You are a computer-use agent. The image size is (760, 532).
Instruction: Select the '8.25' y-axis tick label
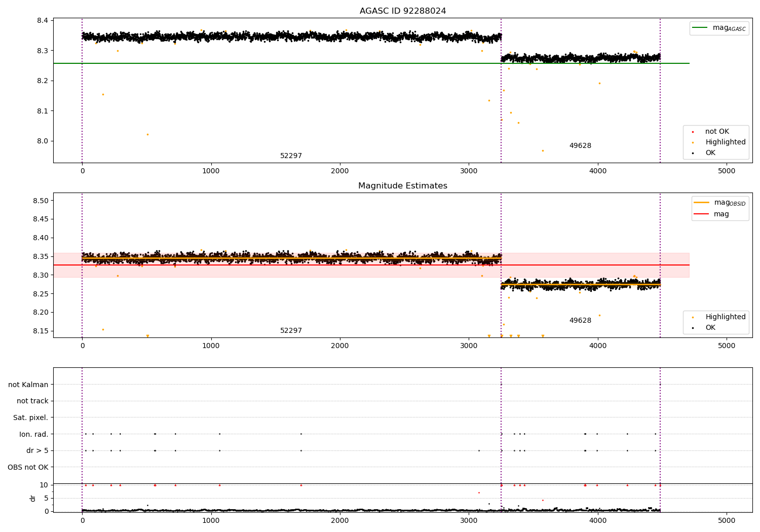pyautogui.click(x=41, y=294)
